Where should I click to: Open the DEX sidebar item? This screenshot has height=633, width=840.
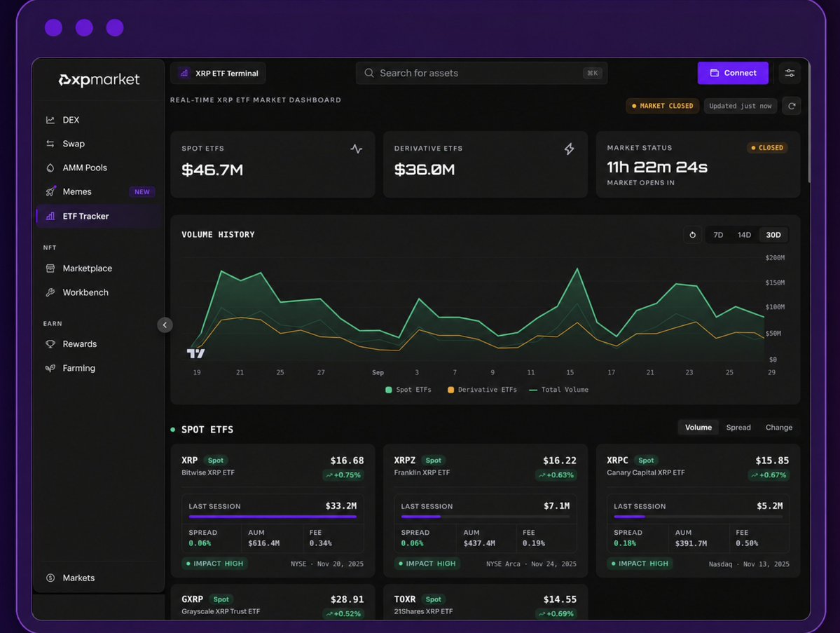pyautogui.click(x=99, y=120)
